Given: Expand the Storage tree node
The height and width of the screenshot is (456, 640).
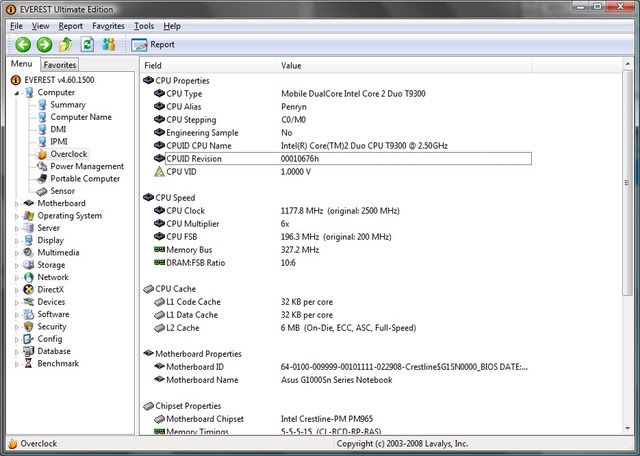Looking at the screenshot, I should click(x=17, y=265).
